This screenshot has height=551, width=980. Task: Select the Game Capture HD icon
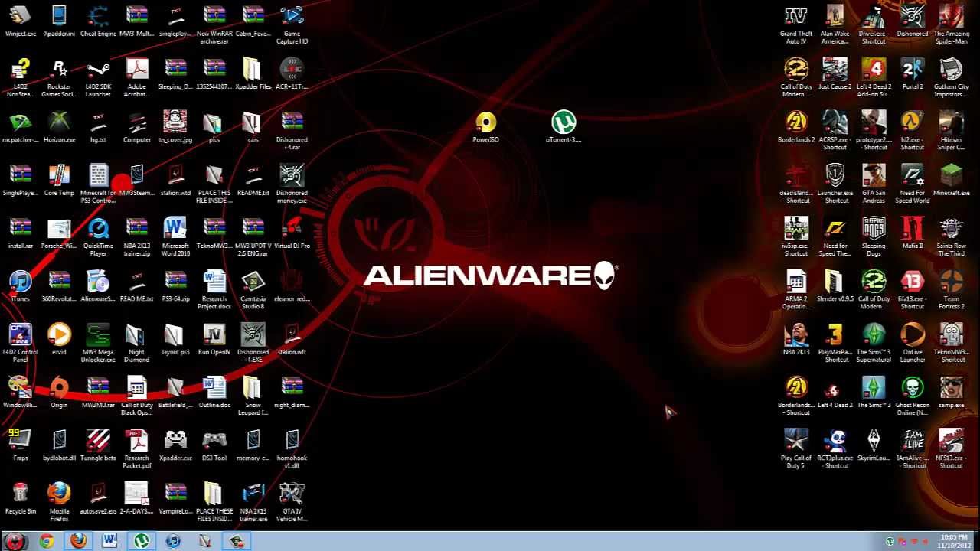[x=292, y=24]
